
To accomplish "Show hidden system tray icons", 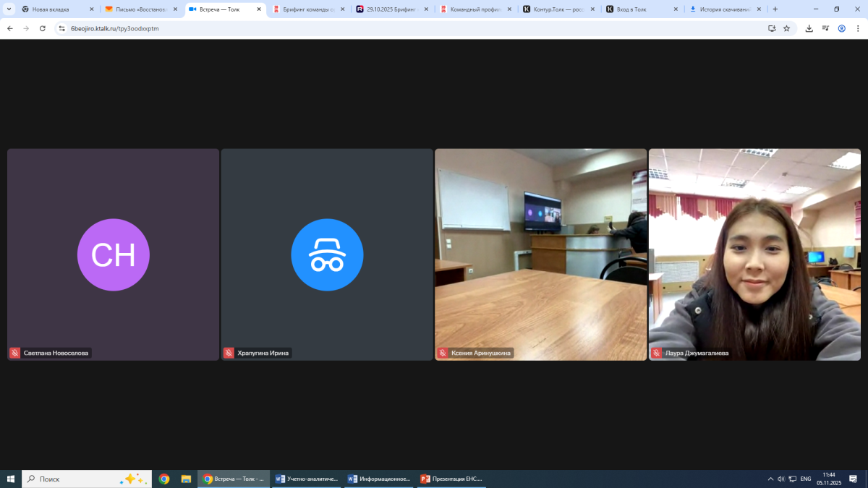I will click(x=770, y=479).
